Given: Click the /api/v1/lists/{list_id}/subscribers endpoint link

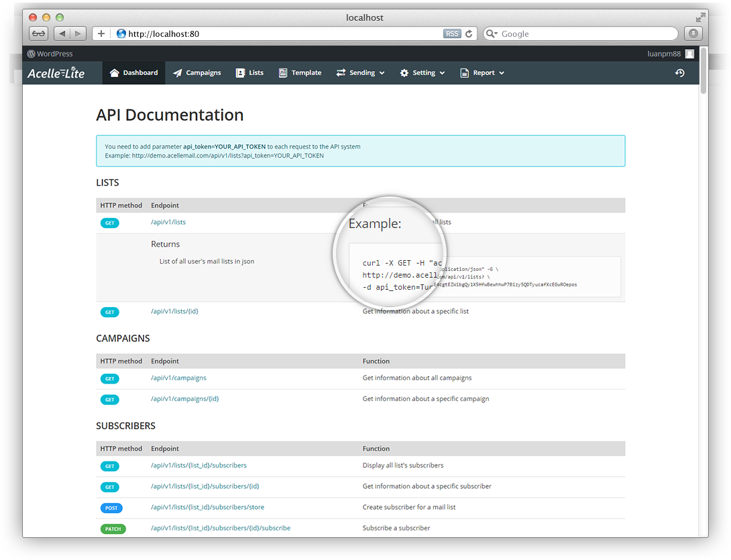Looking at the screenshot, I should click(199, 465).
